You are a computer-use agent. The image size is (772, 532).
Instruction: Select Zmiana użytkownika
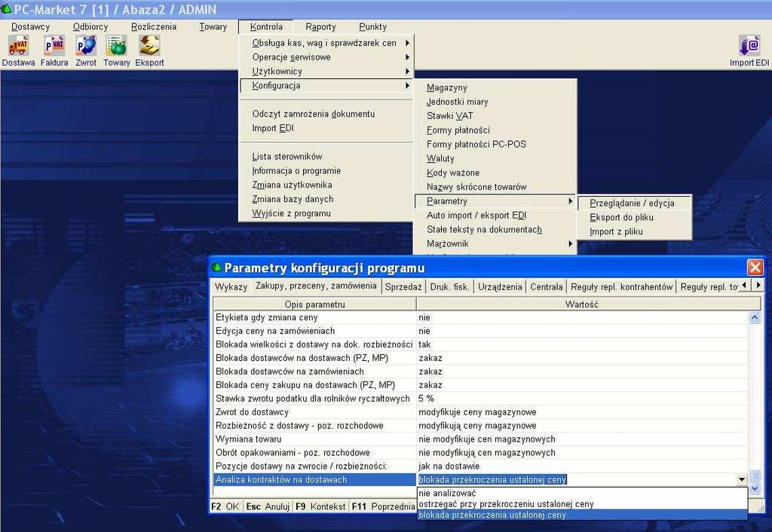click(326, 185)
